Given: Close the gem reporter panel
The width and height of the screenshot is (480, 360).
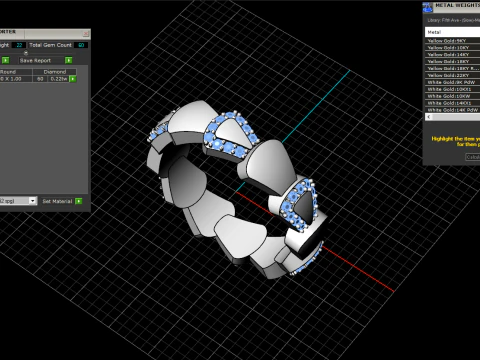Looking at the screenshot, I should tap(86, 34).
